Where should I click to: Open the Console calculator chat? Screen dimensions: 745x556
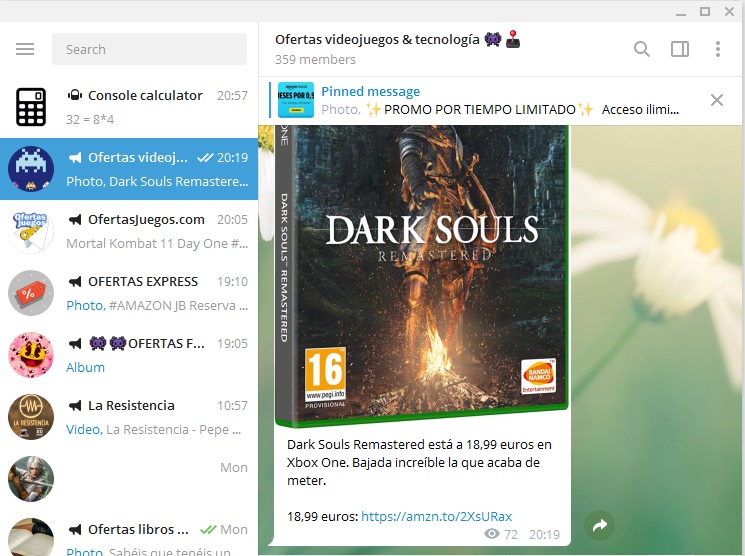129,107
